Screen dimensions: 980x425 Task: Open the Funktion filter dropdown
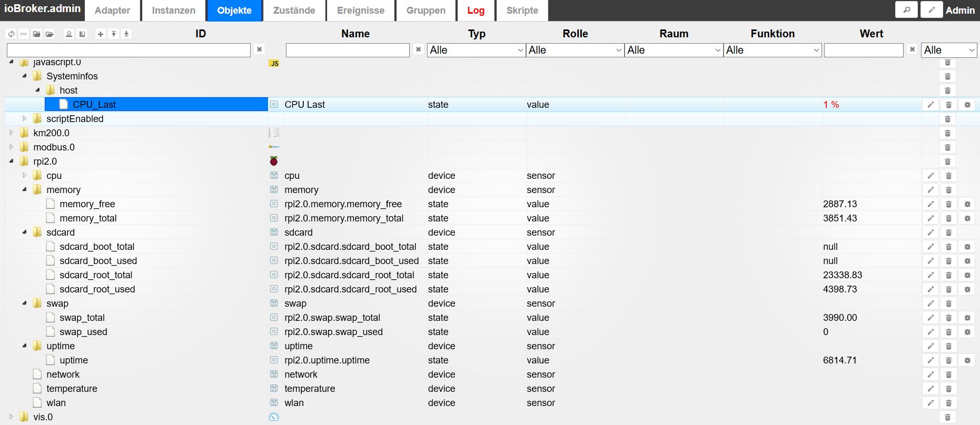click(773, 50)
